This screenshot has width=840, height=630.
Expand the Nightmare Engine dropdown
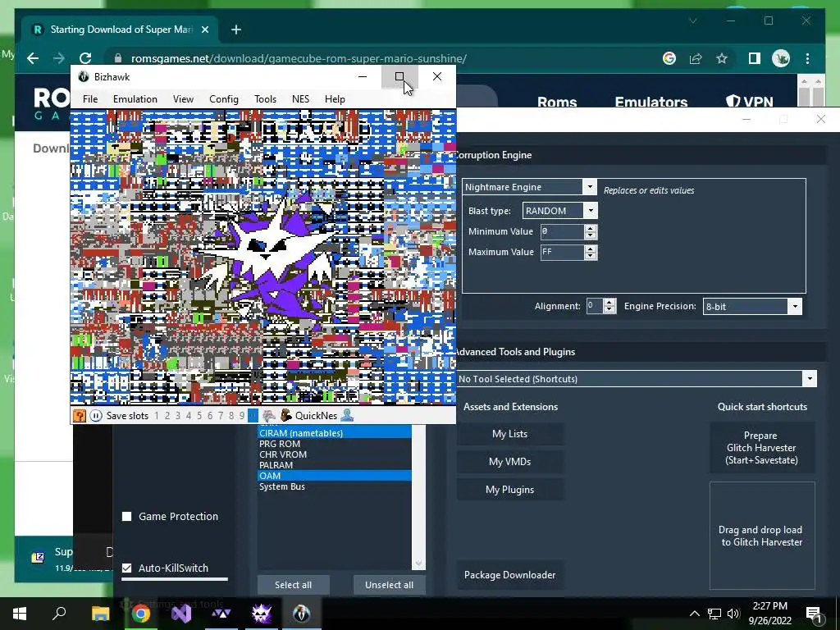(590, 187)
